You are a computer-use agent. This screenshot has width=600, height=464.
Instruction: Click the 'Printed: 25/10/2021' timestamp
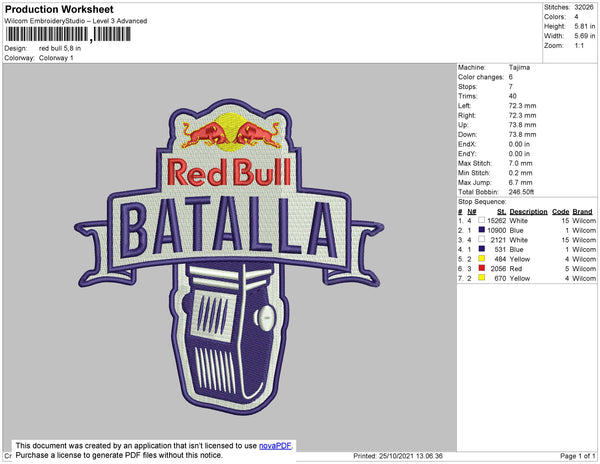click(398, 456)
